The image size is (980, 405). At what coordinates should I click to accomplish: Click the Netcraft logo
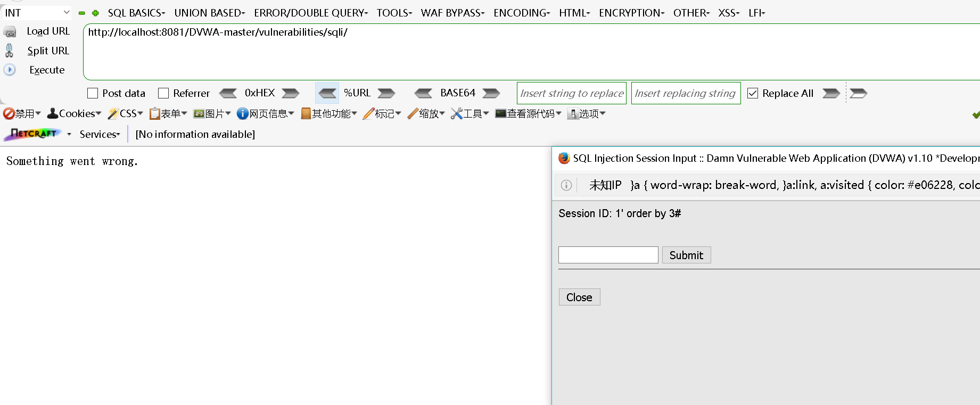click(33, 134)
